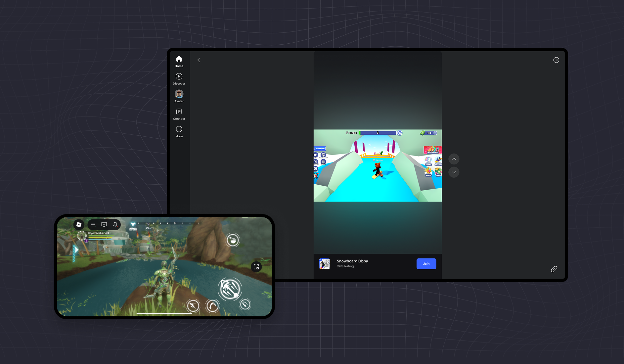Click the Join button for Snowboard Obby
The width and height of the screenshot is (624, 364).
point(426,264)
